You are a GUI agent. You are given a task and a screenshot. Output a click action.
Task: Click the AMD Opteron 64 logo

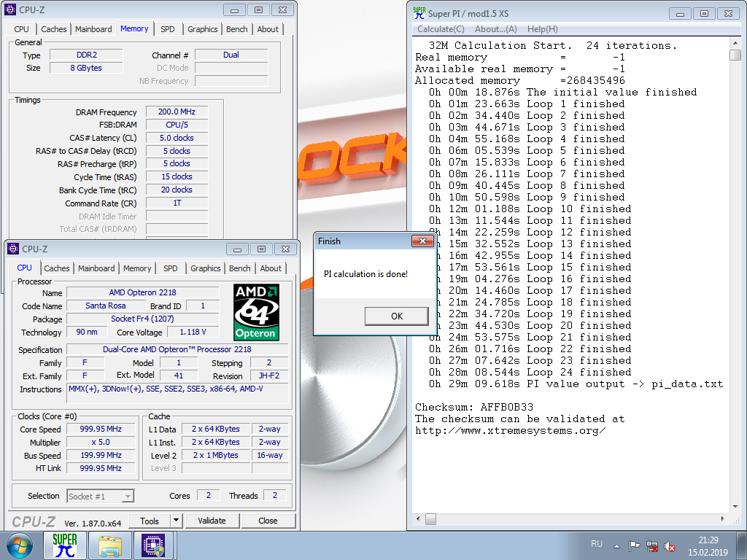(x=256, y=312)
